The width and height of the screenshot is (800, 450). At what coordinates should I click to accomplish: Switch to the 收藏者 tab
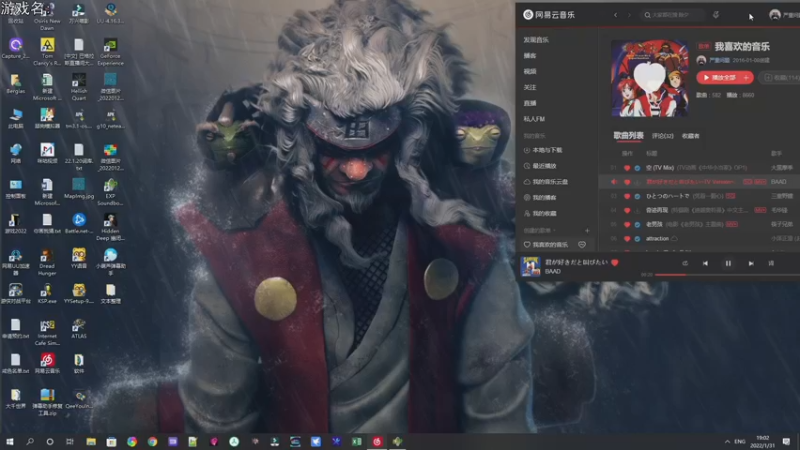pyautogui.click(x=690, y=136)
